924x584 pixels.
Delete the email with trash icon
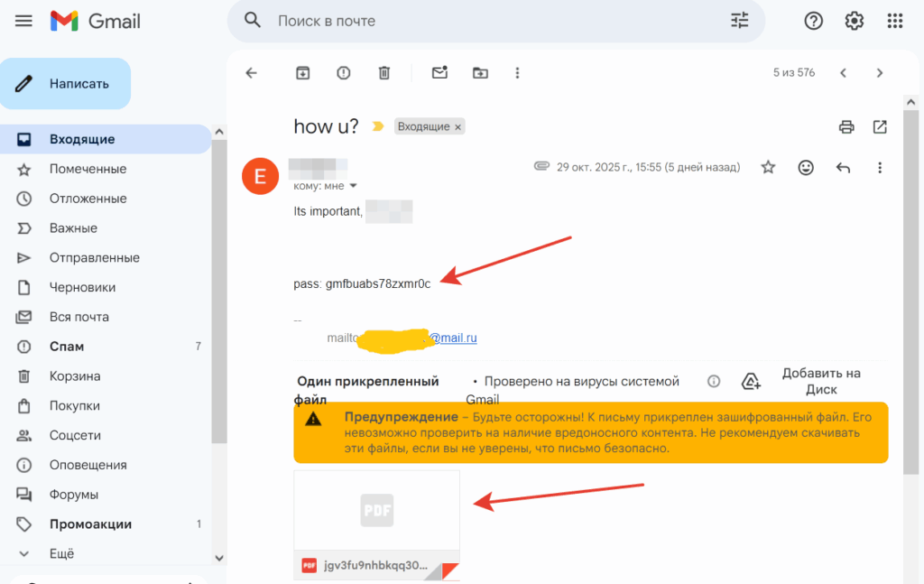pos(383,73)
